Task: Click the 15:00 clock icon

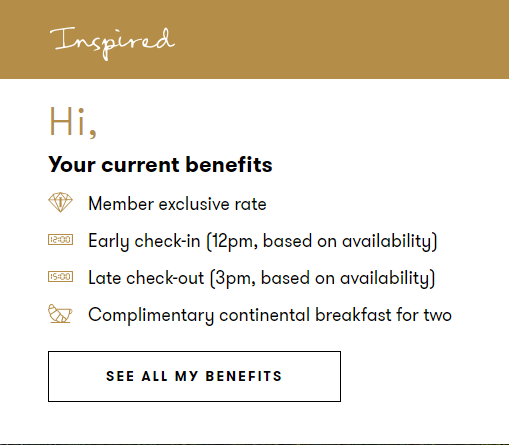Action: tap(60, 277)
